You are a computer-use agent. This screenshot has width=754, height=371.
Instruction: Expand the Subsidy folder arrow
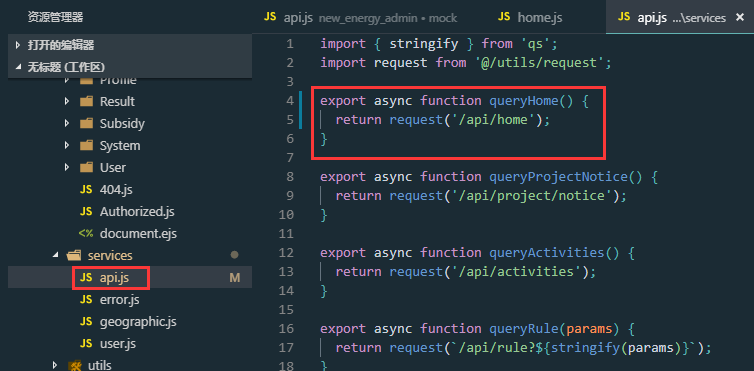pos(67,124)
